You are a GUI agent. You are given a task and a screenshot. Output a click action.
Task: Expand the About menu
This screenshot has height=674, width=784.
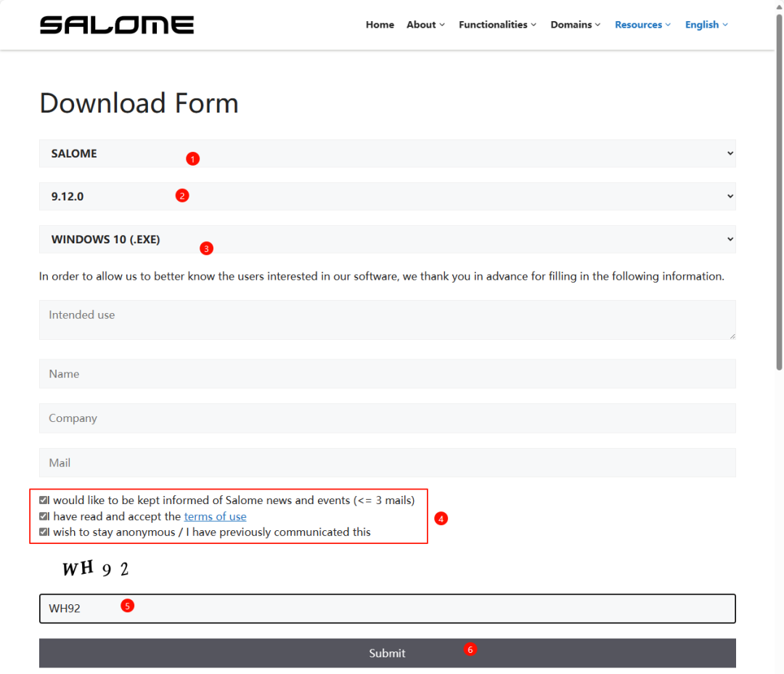coord(425,25)
